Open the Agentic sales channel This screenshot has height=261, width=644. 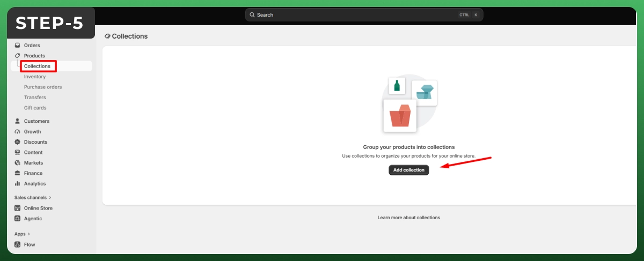click(x=33, y=219)
